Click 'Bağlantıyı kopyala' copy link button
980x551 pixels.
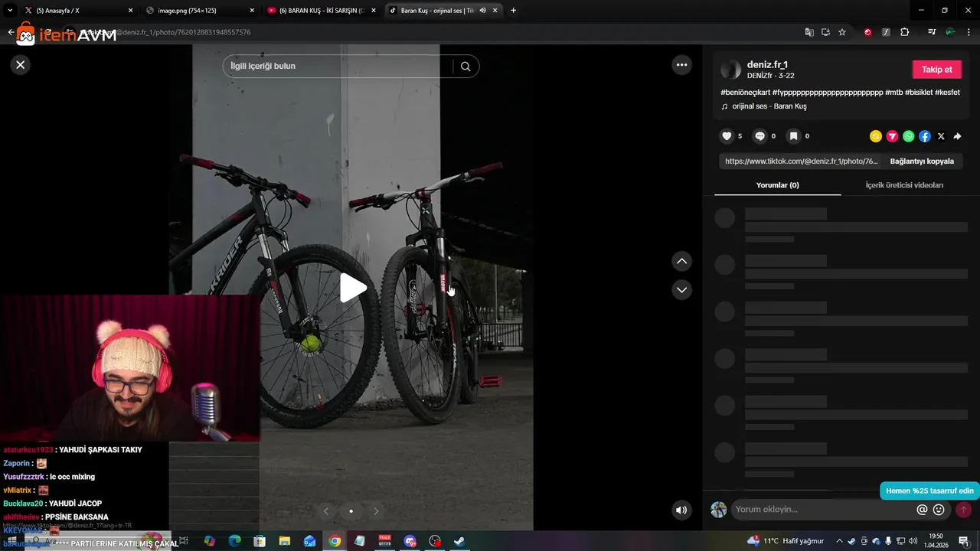point(922,161)
